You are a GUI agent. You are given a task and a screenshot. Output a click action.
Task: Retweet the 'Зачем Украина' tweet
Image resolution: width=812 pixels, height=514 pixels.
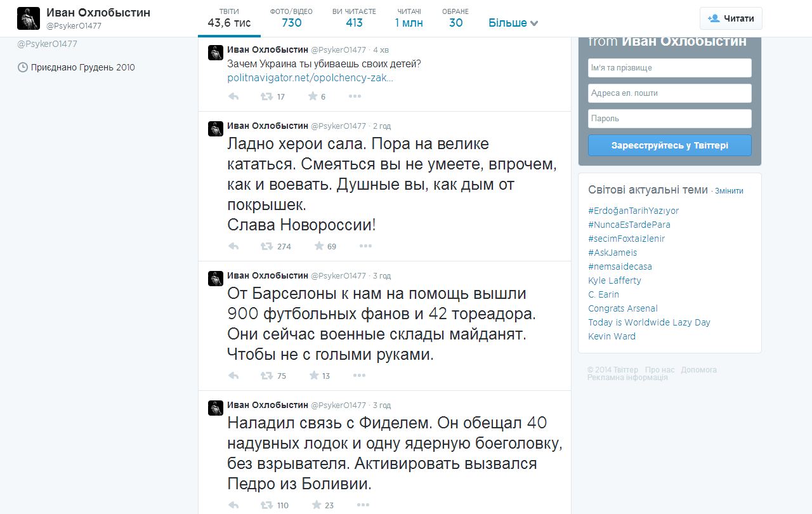click(267, 96)
